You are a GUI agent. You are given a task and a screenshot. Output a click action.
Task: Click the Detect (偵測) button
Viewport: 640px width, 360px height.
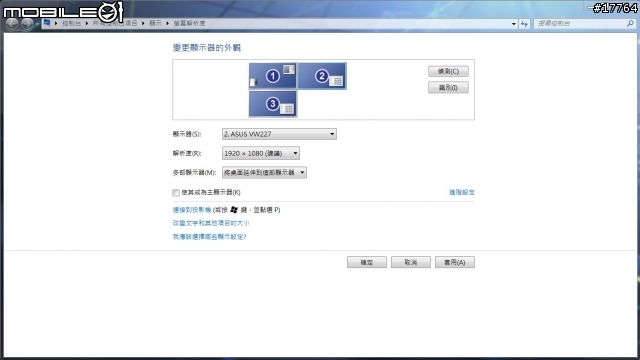[448, 71]
